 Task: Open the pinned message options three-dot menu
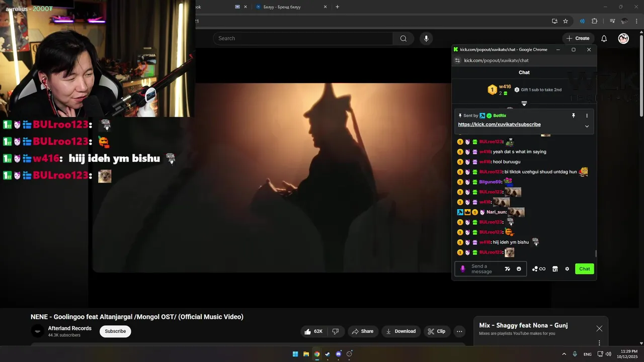click(587, 116)
